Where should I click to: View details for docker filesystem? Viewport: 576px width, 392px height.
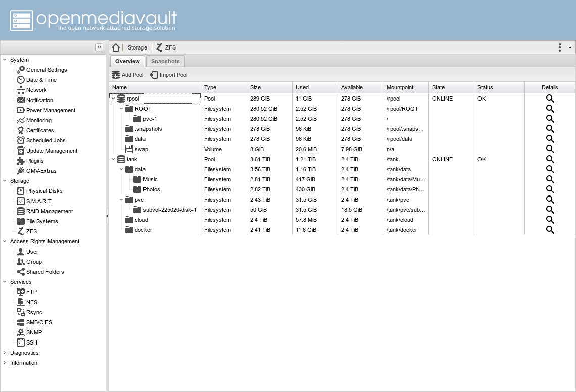click(x=550, y=230)
